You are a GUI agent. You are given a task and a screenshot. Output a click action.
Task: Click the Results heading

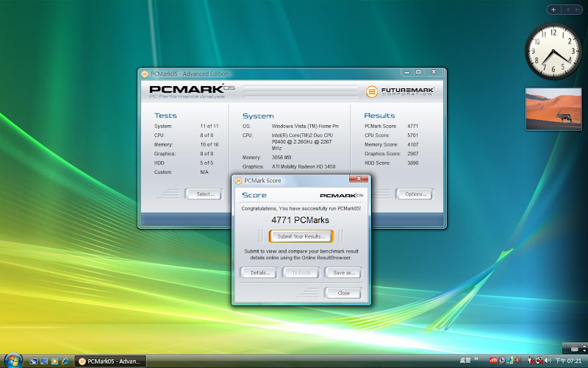coord(379,116)
